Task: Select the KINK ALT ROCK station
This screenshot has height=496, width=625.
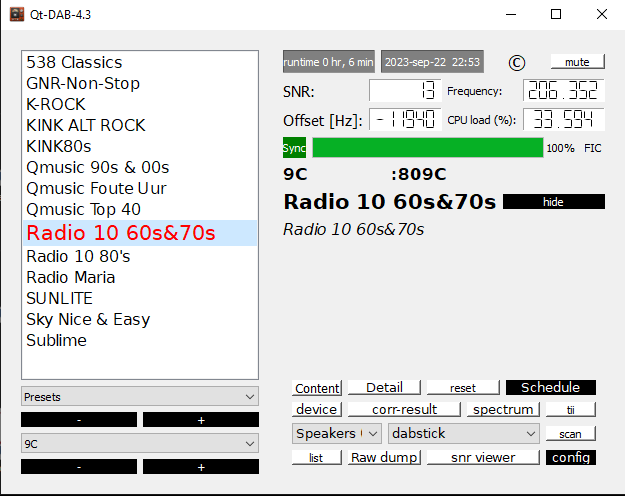Action: click(86, 125)
